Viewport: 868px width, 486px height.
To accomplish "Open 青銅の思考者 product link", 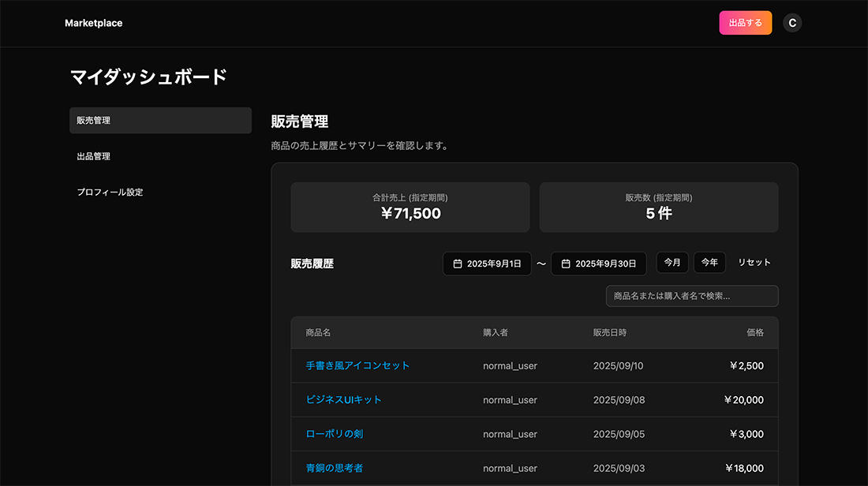I will pyautogui.click(x=335, y=468).
